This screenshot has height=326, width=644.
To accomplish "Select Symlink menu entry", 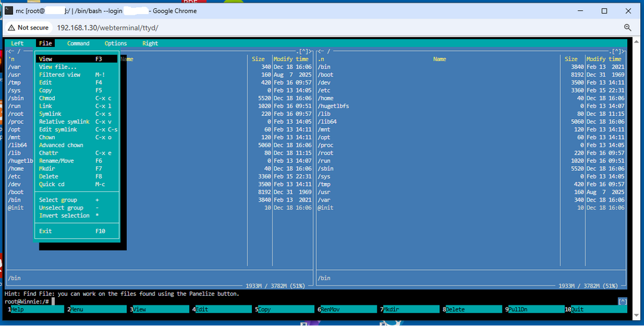I will coord(77,114).
